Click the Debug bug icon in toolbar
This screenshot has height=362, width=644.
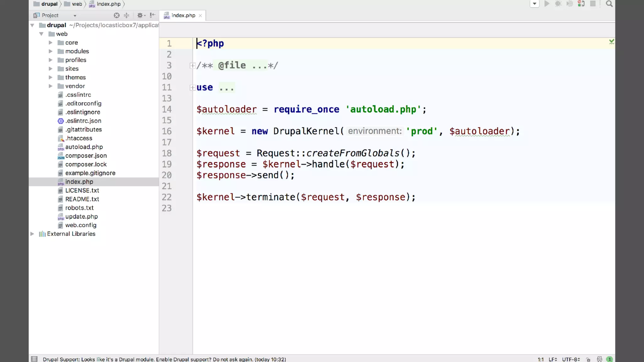tap(558, 4)
